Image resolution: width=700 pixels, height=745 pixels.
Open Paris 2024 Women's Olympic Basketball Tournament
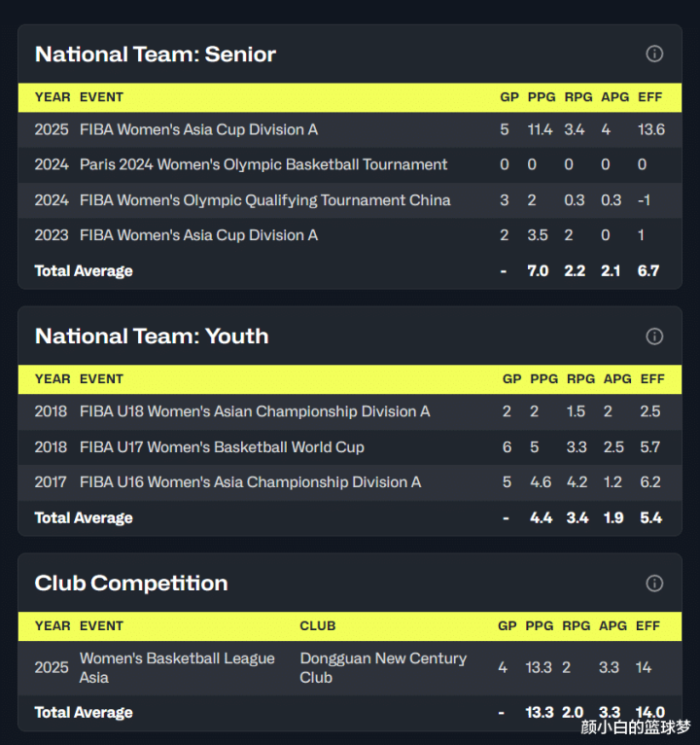click(263, 164)
